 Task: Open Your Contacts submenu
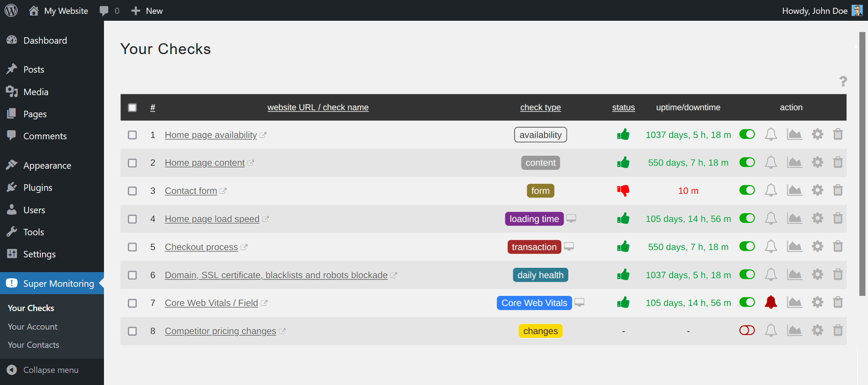coord(33,345)
